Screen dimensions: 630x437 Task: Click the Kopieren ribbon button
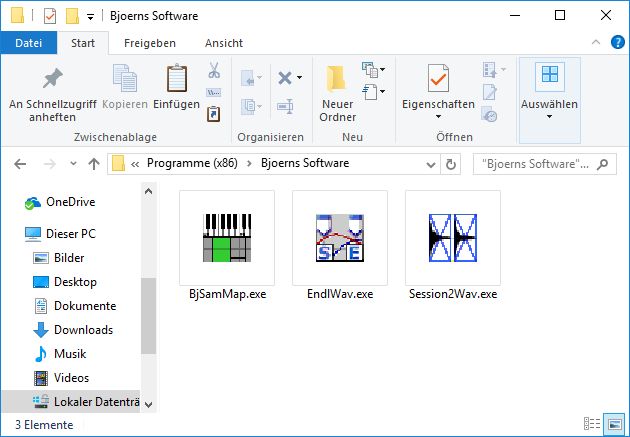pos(125,87)
